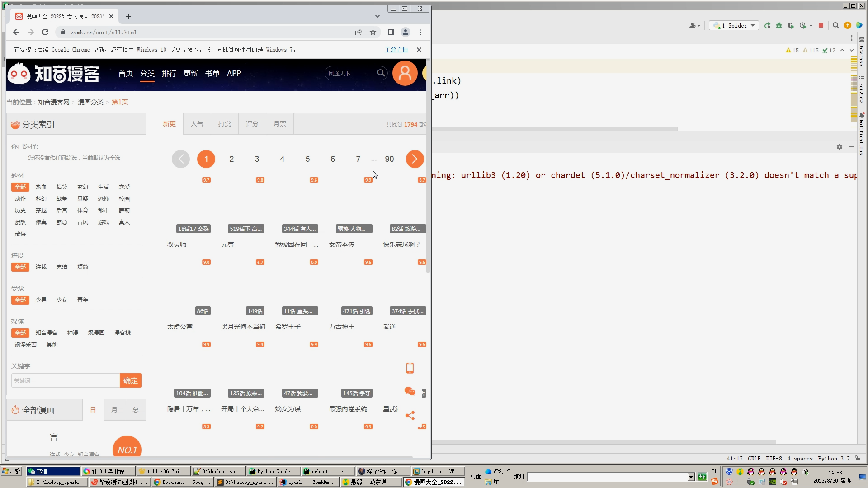The width and height of the screenshot is (868, 488).
Task: Stop the running process with red square
Action: [821, 26]
